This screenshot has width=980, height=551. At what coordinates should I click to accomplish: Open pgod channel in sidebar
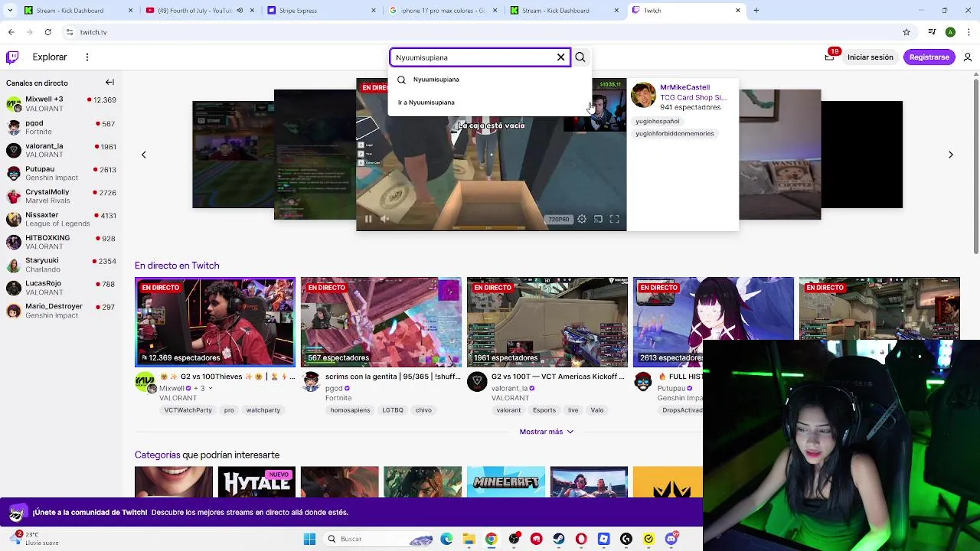tap(61, 127)
